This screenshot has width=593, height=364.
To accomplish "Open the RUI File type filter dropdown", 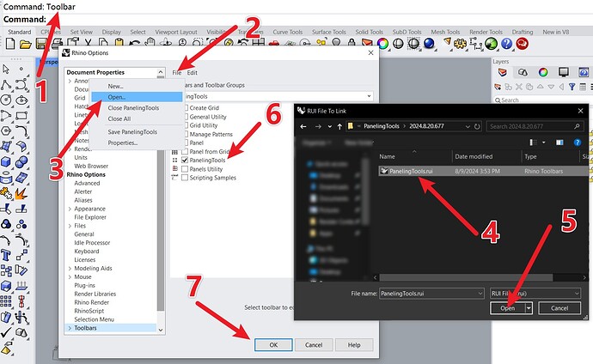I will [577, 294].
